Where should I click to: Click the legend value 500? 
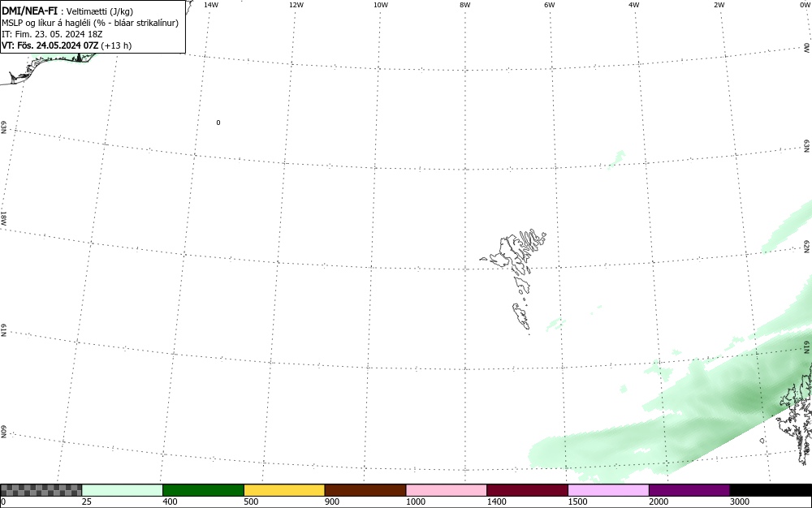pos(251,502)
